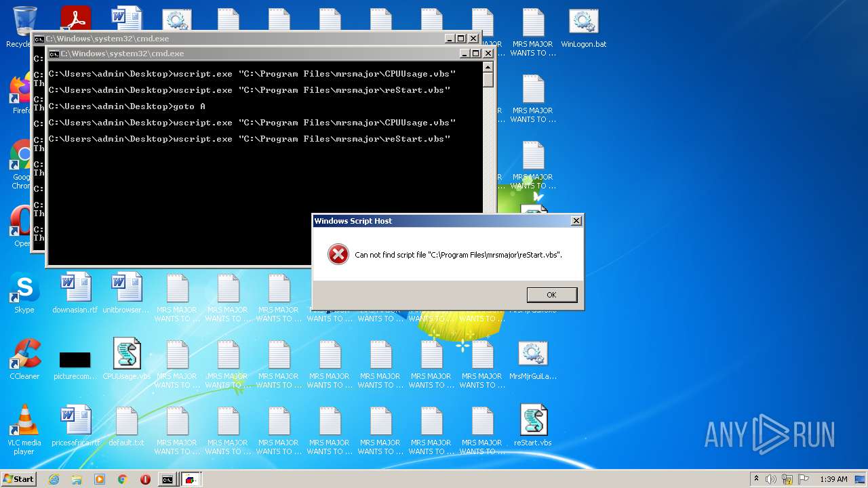Click the 'goto A' command line text
Viewport: 868px width, 488px height.
(189, 106)
